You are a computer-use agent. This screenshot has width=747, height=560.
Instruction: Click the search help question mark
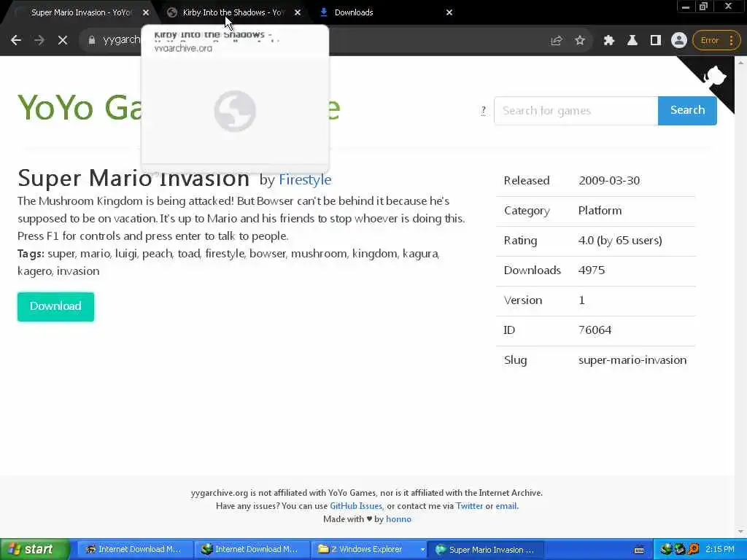click(x=483, y=111)
